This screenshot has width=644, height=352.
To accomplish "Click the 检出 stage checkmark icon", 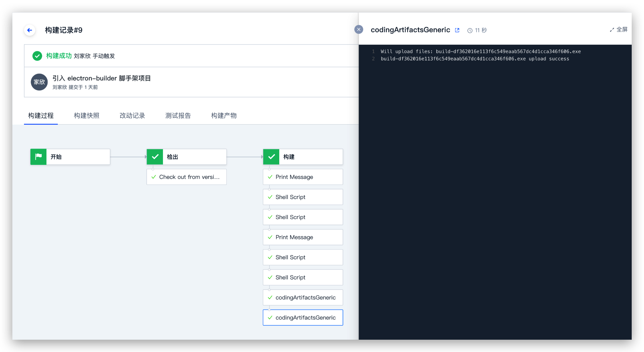I will point(155,157).
